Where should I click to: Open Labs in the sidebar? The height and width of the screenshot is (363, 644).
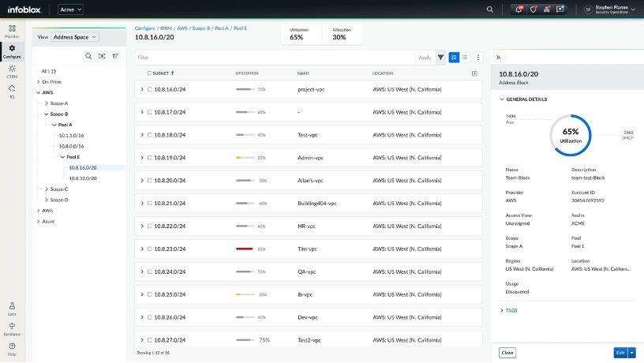pyautogui.click(x=12, y=309)
